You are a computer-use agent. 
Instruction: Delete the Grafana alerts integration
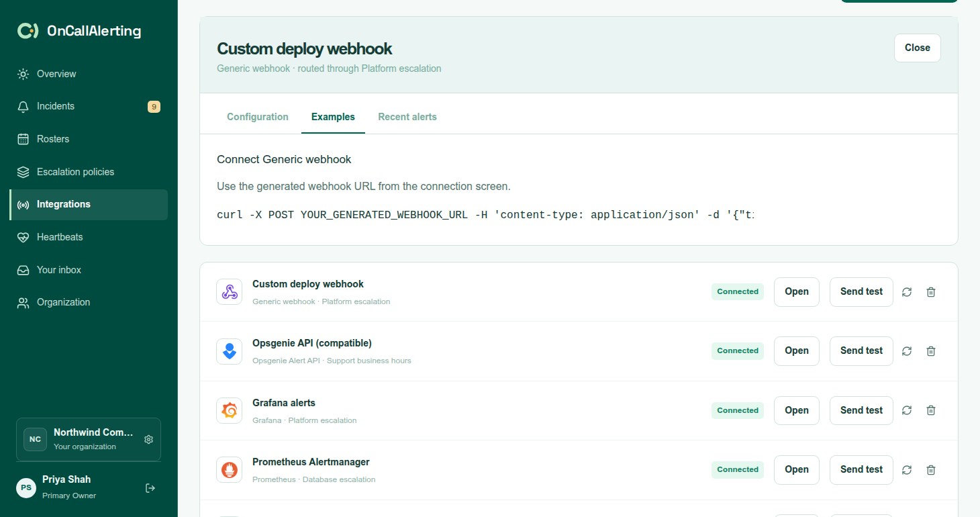[x=931, y=410]
